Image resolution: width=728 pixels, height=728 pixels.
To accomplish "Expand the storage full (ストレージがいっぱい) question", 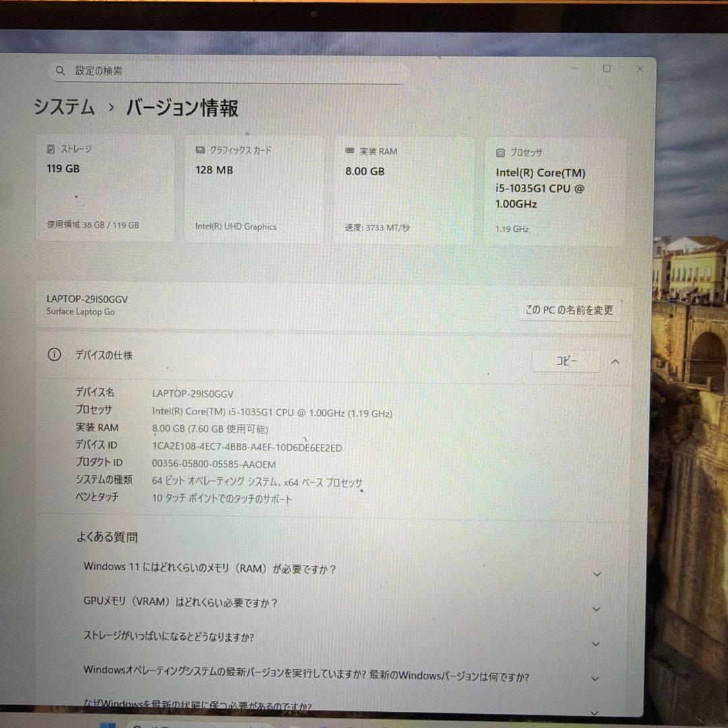I will coord(596,644).
